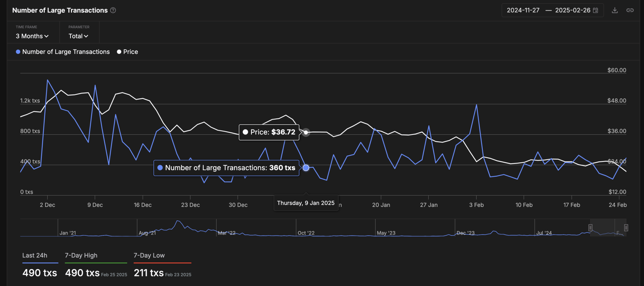Click the help icon beside chart title

[113, 10]
